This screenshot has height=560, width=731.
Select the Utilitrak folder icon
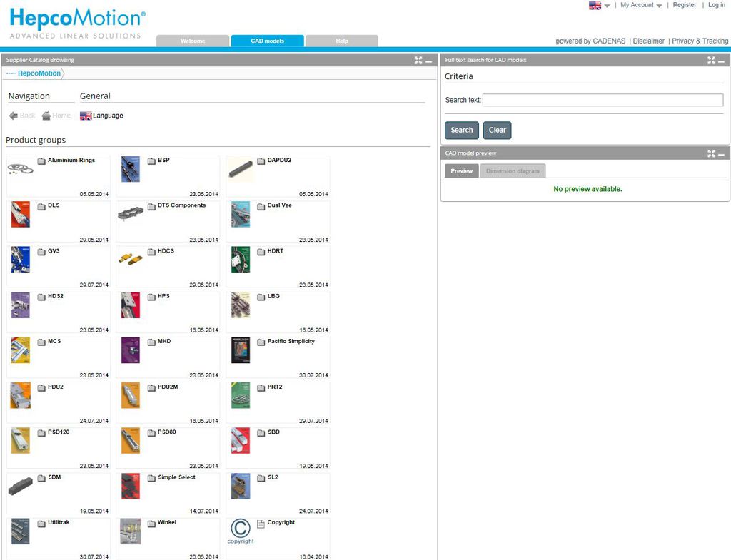tap(41, 523)
